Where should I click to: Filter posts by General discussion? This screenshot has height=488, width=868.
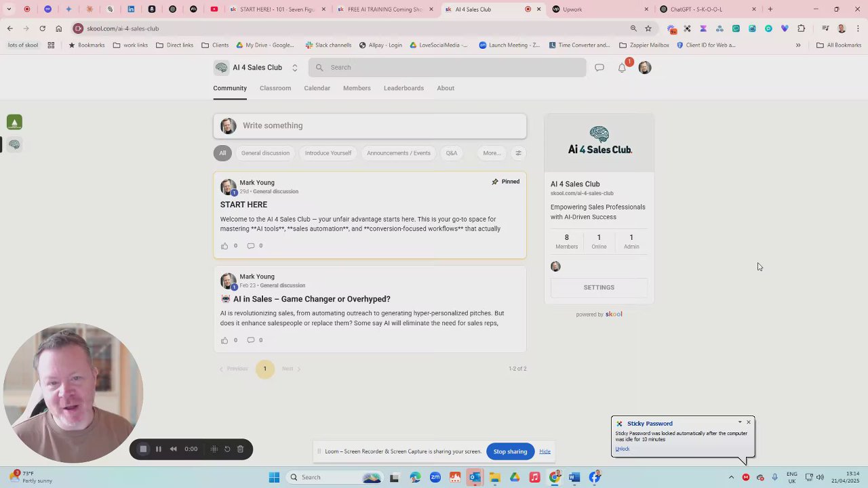(x=265, y=153)
